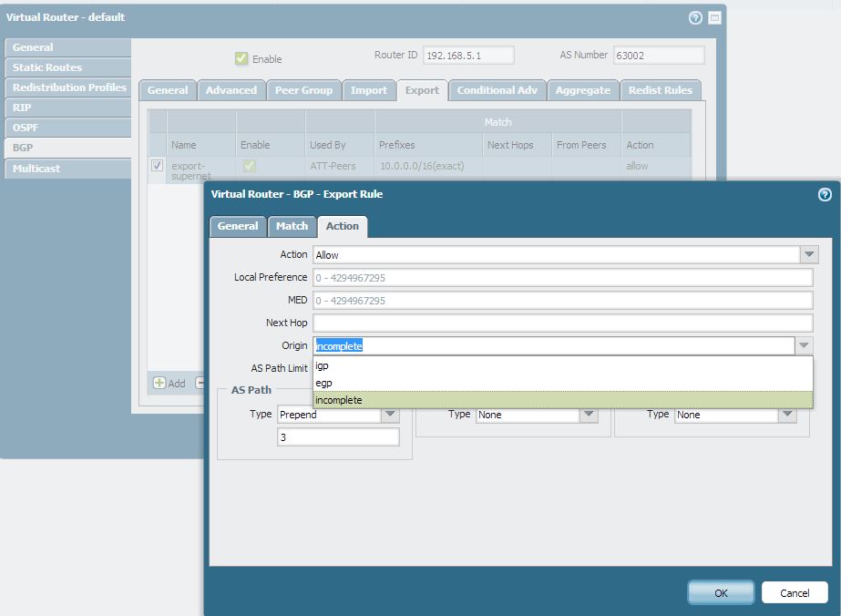Viewport: 841px width, 616px height.
Task: Open the middle Type None dropdown
Action: point(589,415)
